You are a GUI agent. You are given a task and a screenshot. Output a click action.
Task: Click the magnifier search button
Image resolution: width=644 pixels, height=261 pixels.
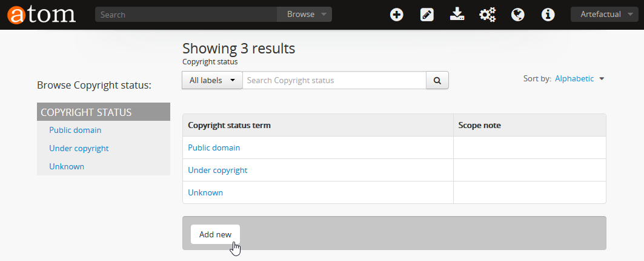pyautogui.click(x=437, y=80)
